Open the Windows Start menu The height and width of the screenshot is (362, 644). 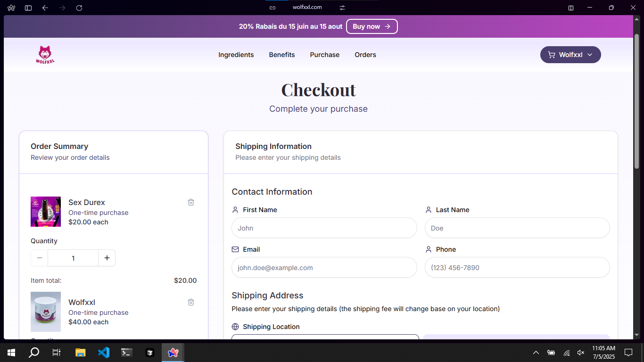11,352
